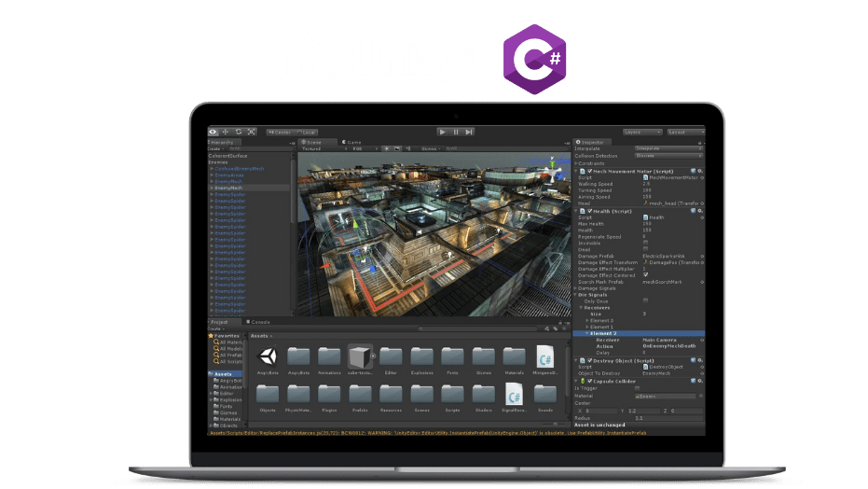Toggle the Dead checkbox
The width and height of the screenshot is (868, 489).
point(645,250)
